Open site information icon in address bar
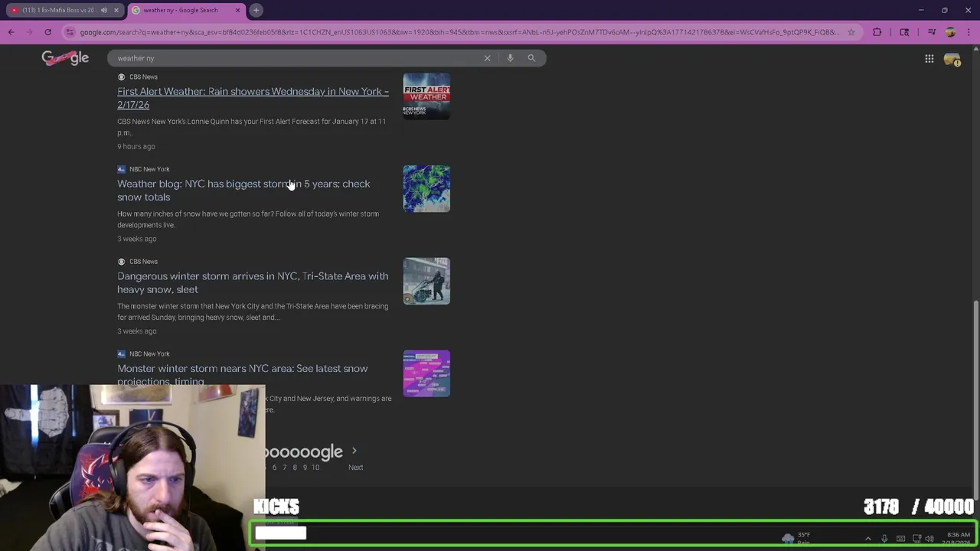Screen dimensions: 980x551 click(x=70, y=32)
